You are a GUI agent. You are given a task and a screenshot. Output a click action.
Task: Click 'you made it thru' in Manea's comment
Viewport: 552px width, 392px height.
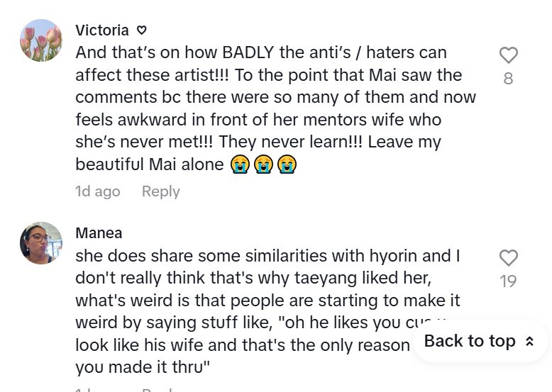pyautogui.click(x=140, y=367)
